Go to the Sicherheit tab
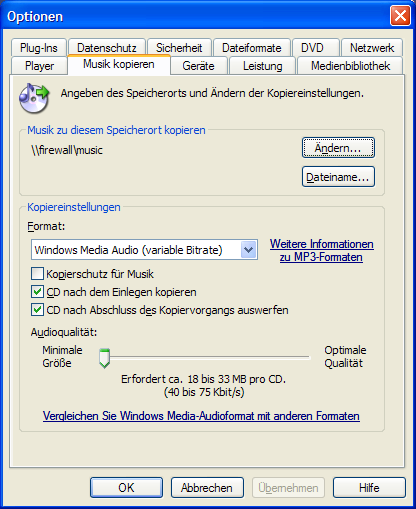The height and width of the screenshot is (509, 416). tap(179, 48)
